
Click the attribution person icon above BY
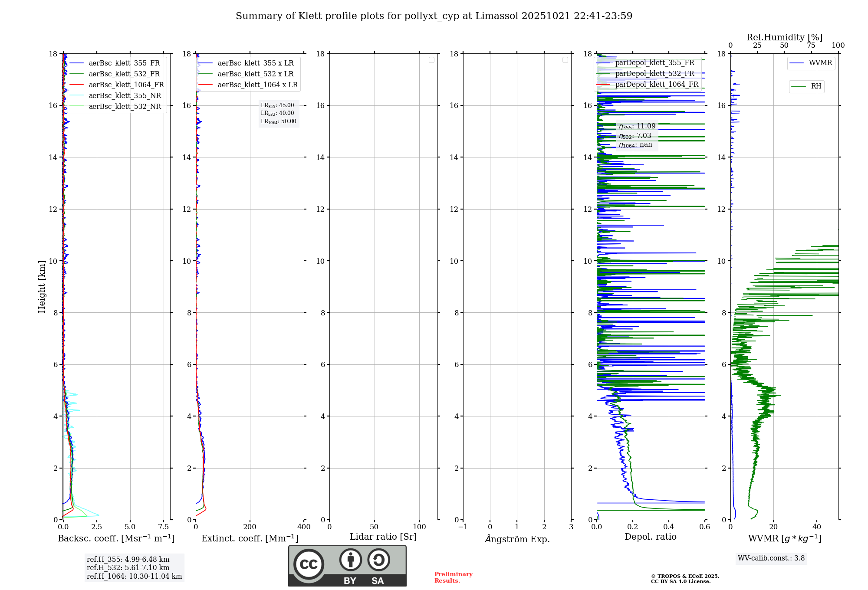click(x=351, y=560)
